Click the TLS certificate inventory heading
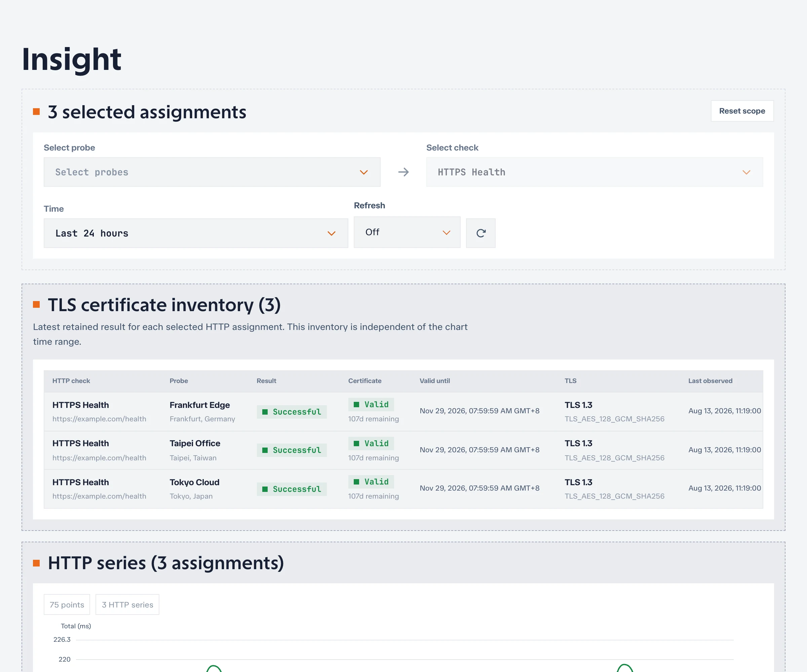Screen dimensions: 807x672 [x=164, y=305]
